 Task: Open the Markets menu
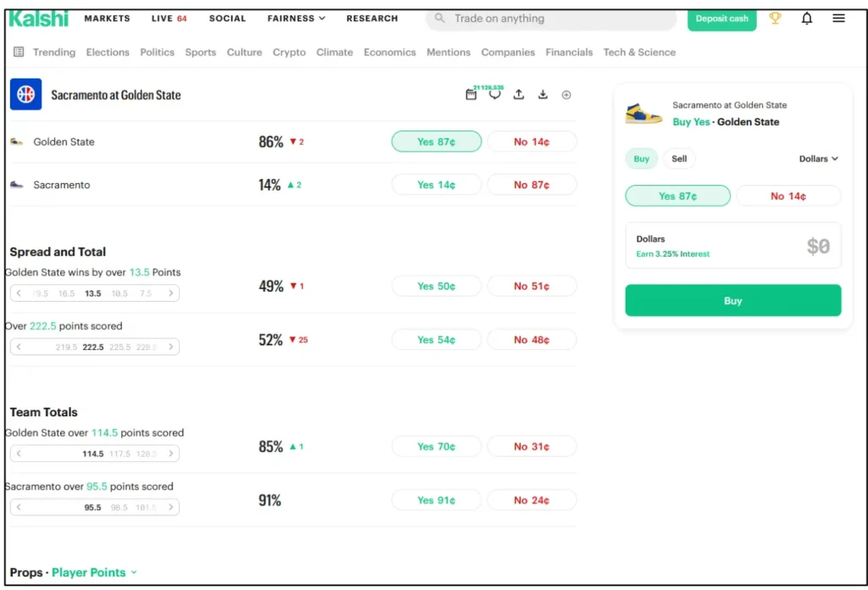[108, 19]
